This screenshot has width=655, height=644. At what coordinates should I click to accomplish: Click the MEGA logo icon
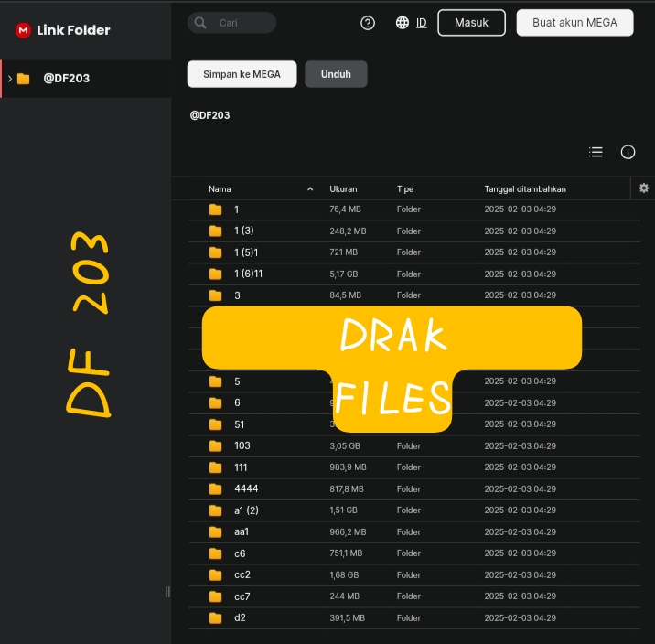(x=23, y=30)
